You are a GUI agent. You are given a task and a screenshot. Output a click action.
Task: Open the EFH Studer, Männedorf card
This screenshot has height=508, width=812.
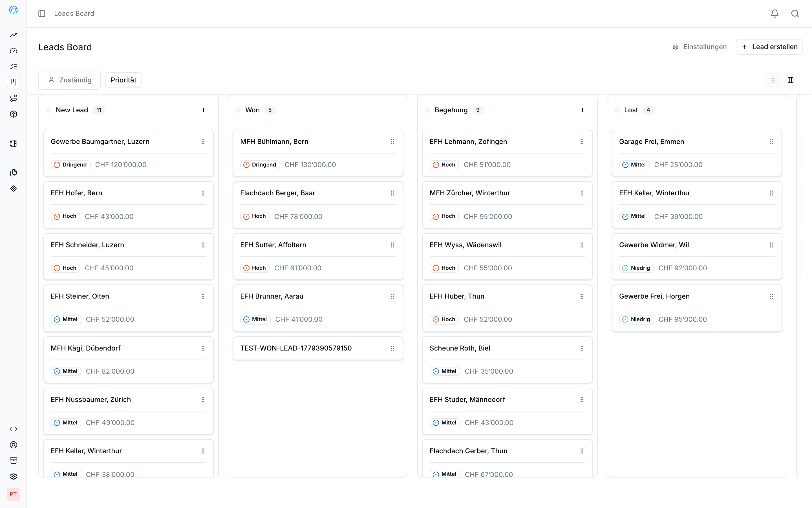click(x=507, y=411)
